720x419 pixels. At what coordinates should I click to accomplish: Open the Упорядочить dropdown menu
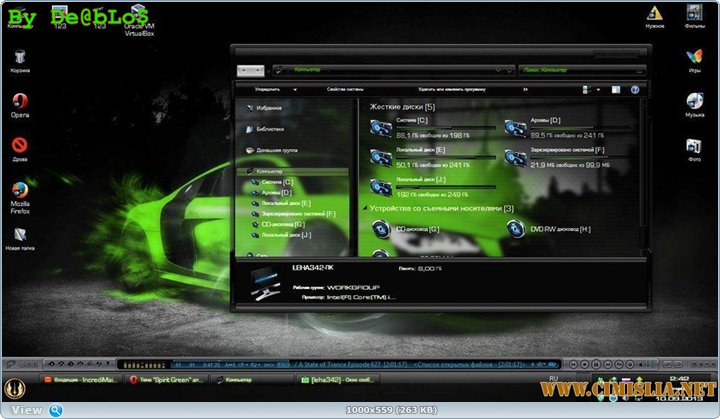pyautogui.click(x=276, y=90)
